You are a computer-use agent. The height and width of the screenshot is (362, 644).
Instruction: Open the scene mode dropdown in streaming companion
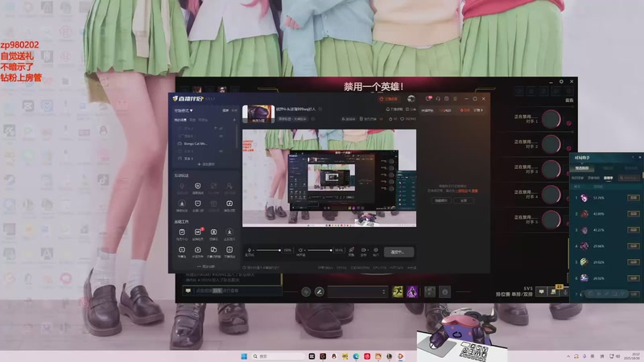tap(184, 110)
